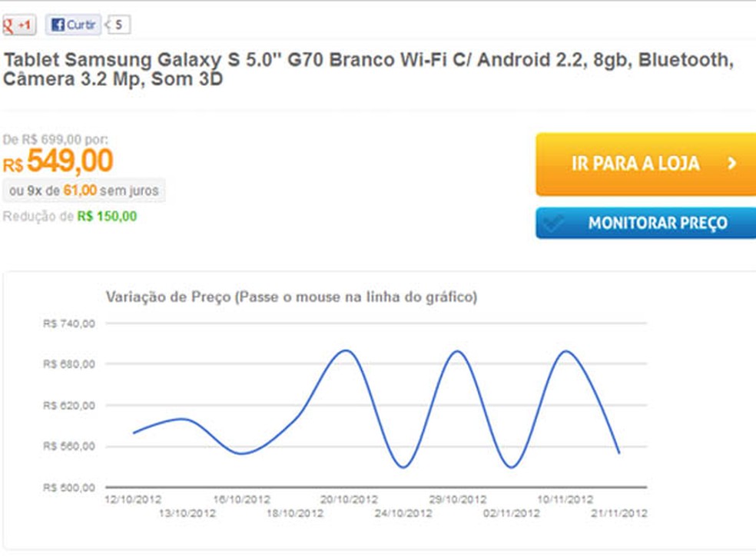Click the Facebook Curtir like button
The width and height of the screenshot is (756, 557).
73,25
